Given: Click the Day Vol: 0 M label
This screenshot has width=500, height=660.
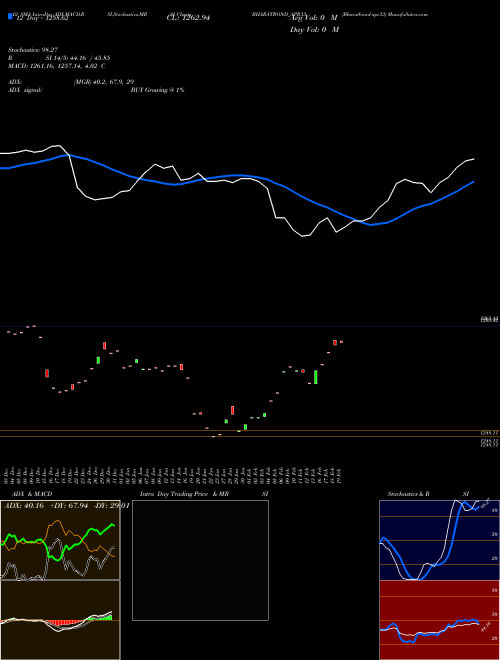Looking at the screenshot, I should (x=314, y=29).
